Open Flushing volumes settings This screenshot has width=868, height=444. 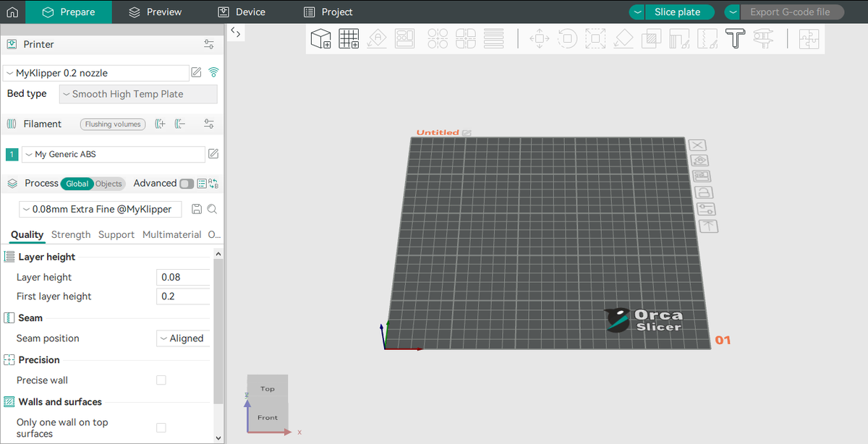click(113, 124)
